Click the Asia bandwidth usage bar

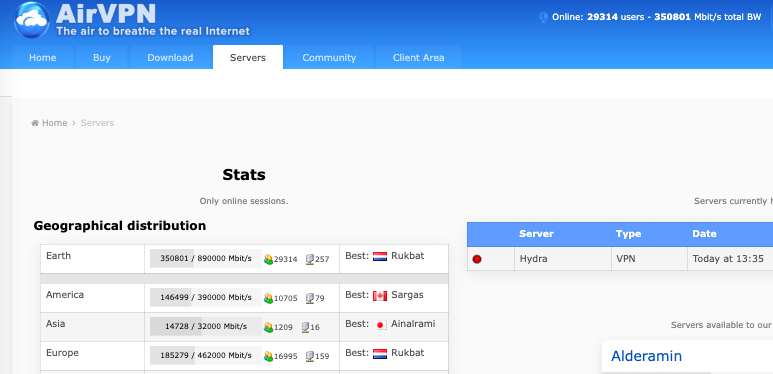(x=206, y=327)
